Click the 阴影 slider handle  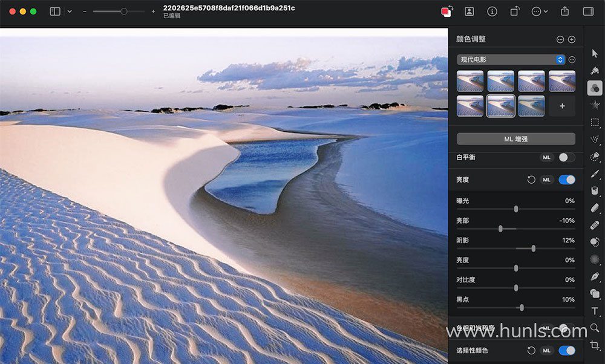[x=533, y=249]
